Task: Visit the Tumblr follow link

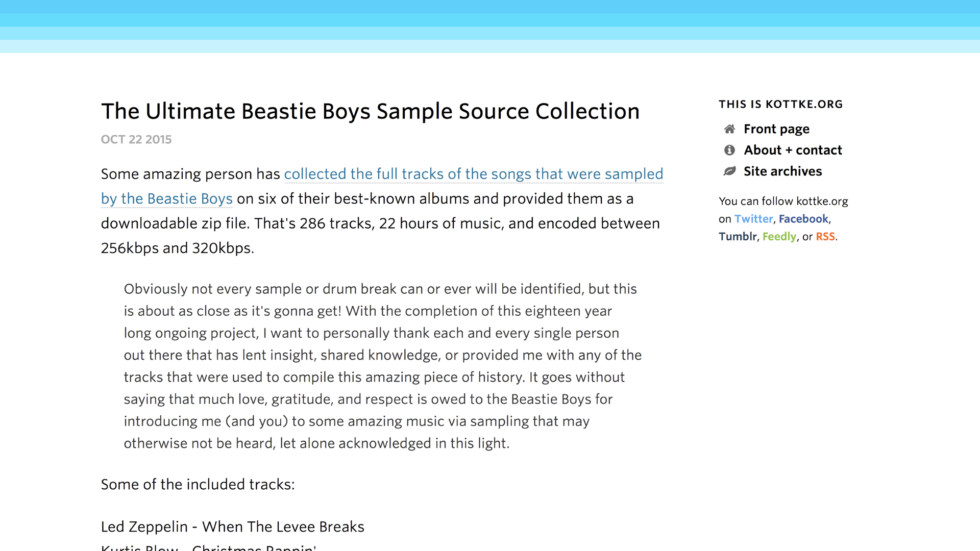Action: 738,236
